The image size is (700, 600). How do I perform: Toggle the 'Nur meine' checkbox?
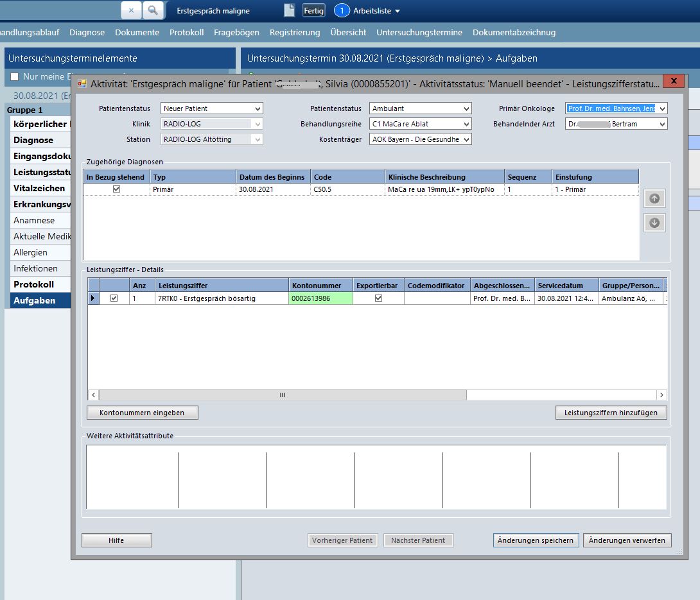pos(15,76)
